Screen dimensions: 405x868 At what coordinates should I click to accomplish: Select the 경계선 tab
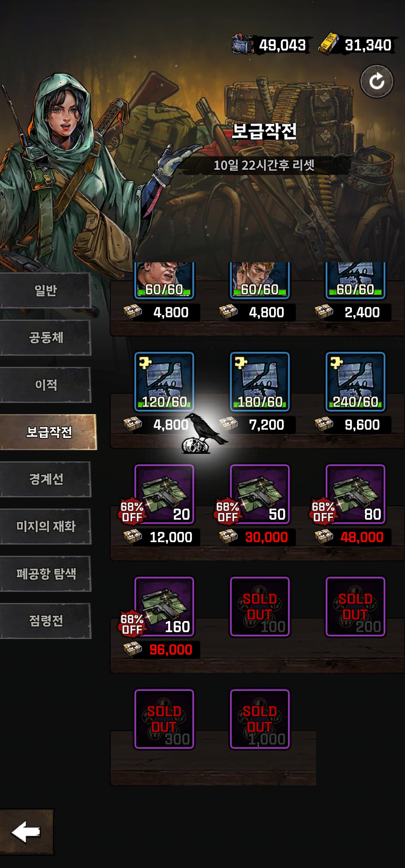(x=45, y=479)
